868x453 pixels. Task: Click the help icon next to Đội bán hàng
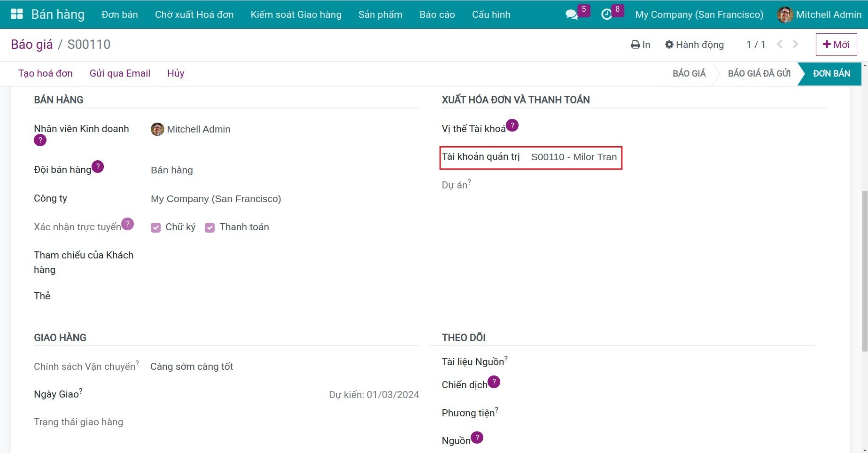tap(98, 167)
